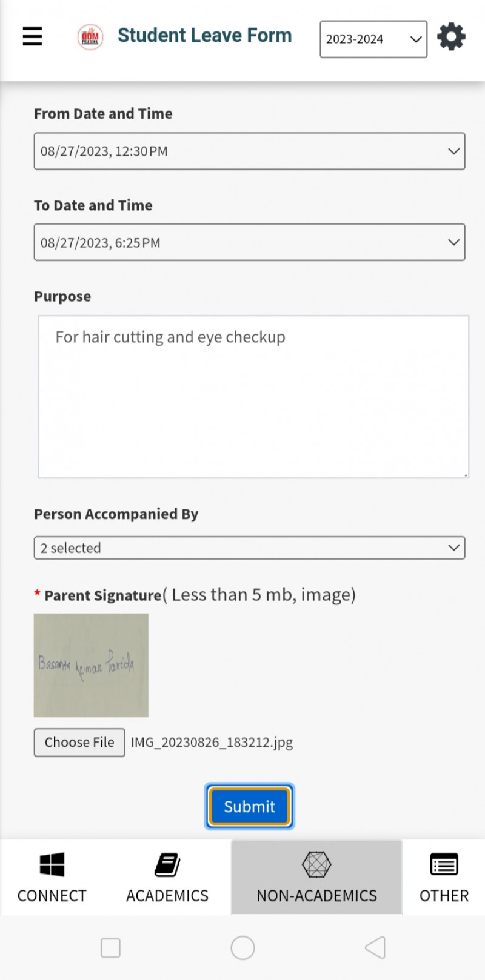Screen dimensions: 485x980
Task: Tap the Non-Academics geometric icon
Action: (x=316, y=864)
